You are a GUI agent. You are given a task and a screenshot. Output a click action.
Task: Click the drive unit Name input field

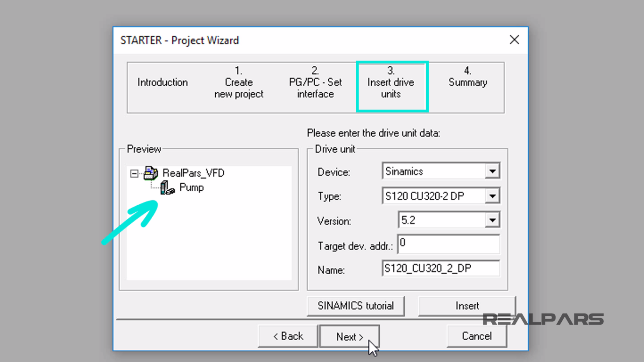(441, 268)
